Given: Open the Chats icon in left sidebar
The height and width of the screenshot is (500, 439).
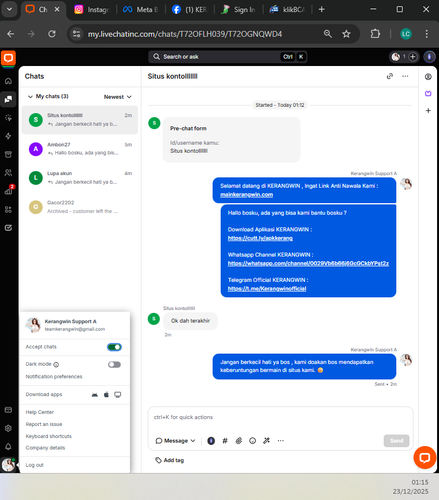Looking at the screenshot, I should click(x=8, y=99).
